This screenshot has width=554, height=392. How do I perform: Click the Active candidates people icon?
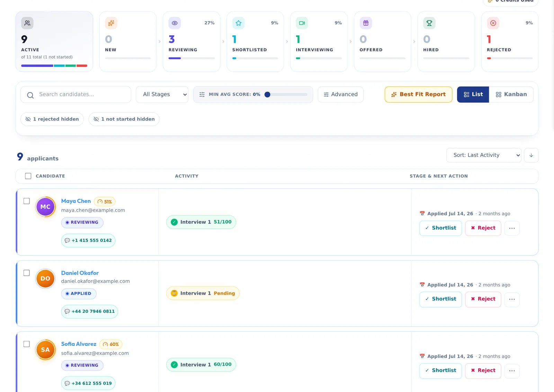(x=27, y=23)
